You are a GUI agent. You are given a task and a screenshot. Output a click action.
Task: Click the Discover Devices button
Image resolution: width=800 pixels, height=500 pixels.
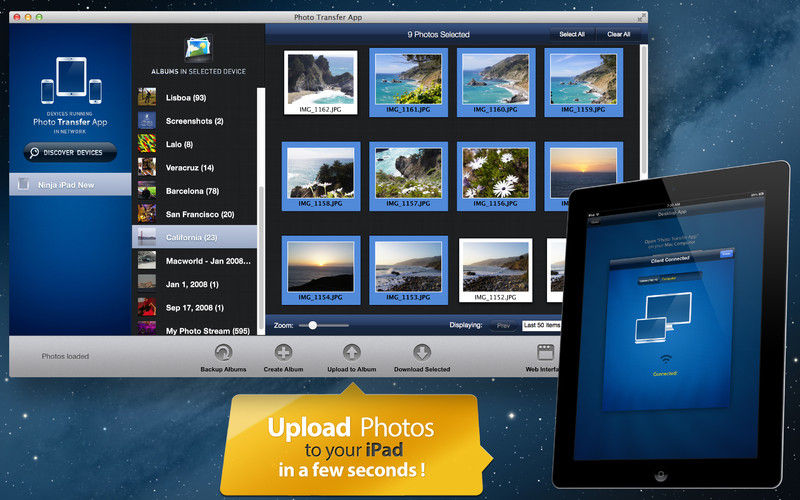pyautogui.click(x=70, y=153)
